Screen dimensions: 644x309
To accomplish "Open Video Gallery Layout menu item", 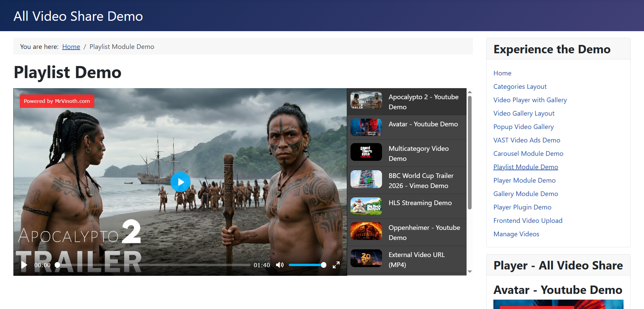I will coord(524,113).
